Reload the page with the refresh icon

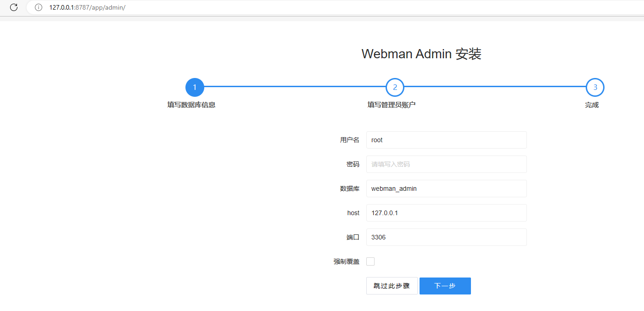pyautogui.click(x=14, y=7)
